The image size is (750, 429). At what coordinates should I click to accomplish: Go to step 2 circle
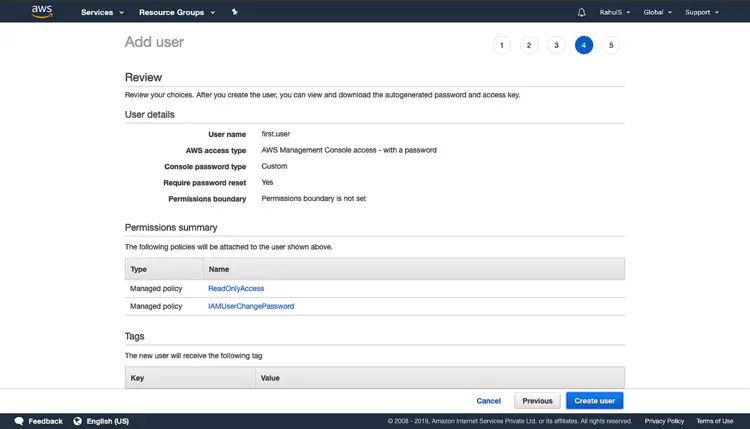529,45
